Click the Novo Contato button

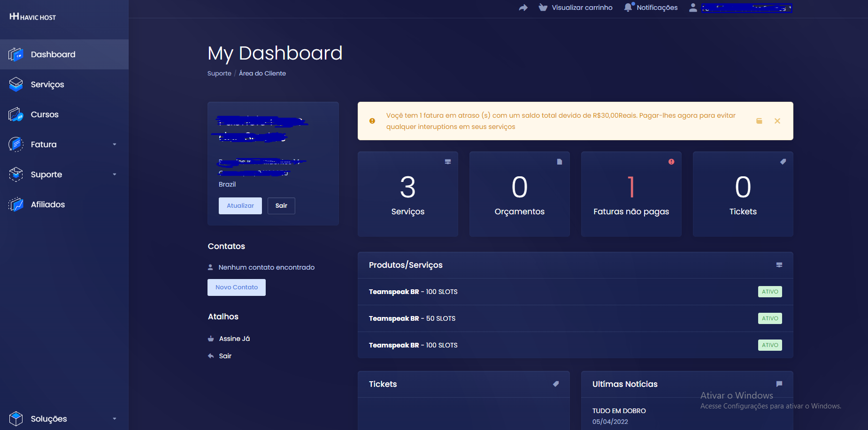[237, 287]
